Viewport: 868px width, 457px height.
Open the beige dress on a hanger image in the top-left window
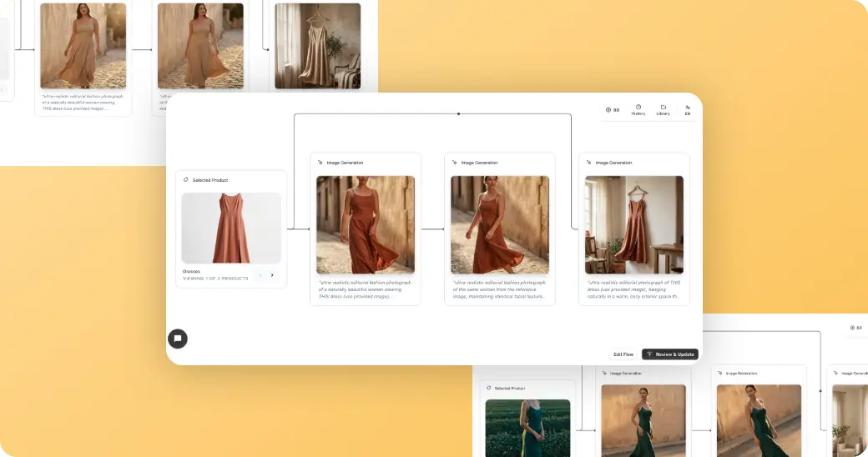pyautogui.click(x=318, y=46)
